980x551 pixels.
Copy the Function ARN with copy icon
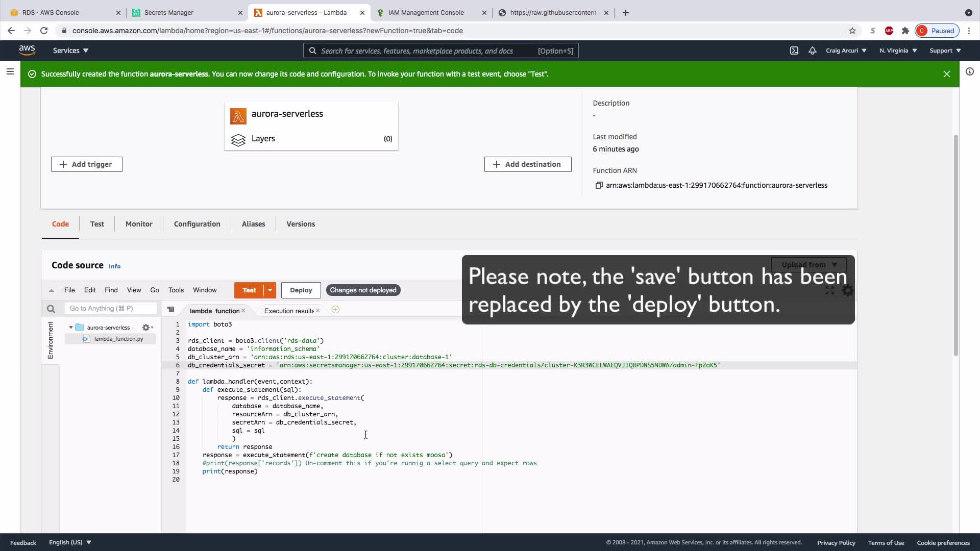pyautogui.click(x=599, y=185)
